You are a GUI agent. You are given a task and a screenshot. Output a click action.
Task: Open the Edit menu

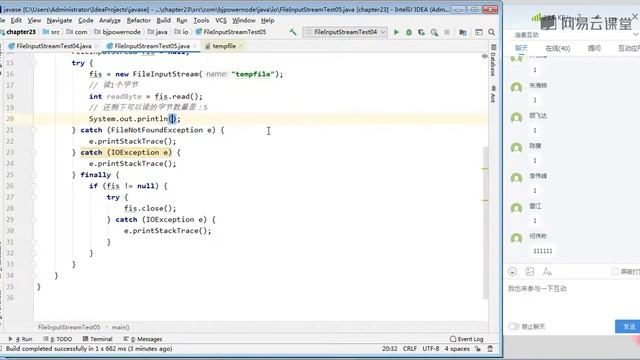click(16, 20)
